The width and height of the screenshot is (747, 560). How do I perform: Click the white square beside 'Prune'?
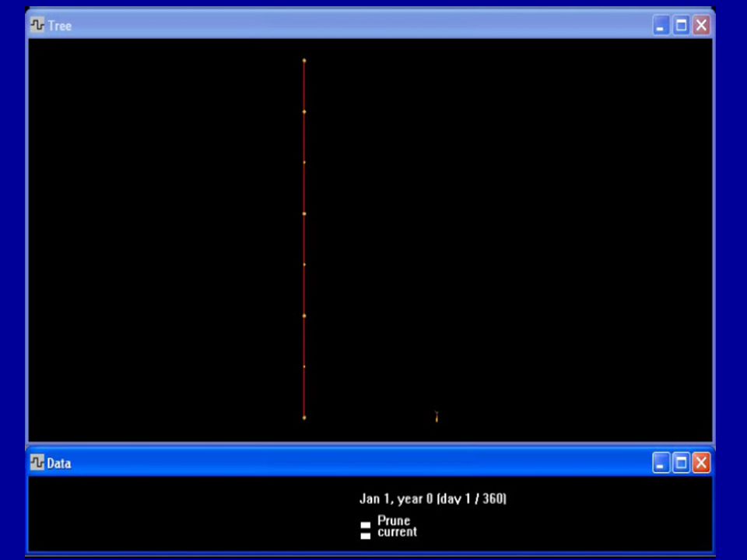click(x=366, y=525)
